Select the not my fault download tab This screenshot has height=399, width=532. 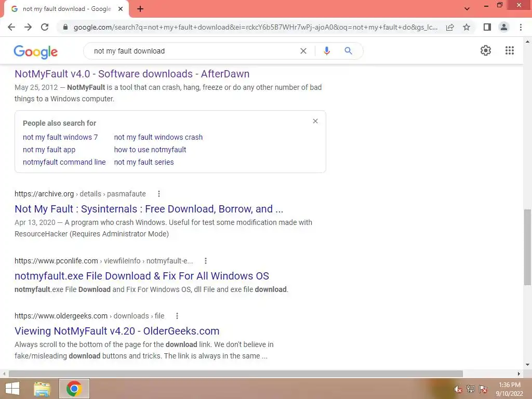click(66, 9)
